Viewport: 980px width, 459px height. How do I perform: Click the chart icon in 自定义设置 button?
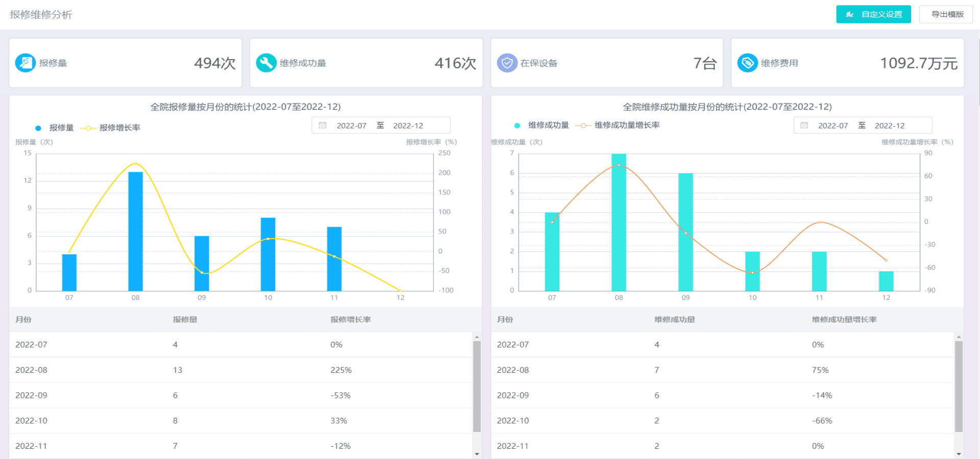(850, 14)
